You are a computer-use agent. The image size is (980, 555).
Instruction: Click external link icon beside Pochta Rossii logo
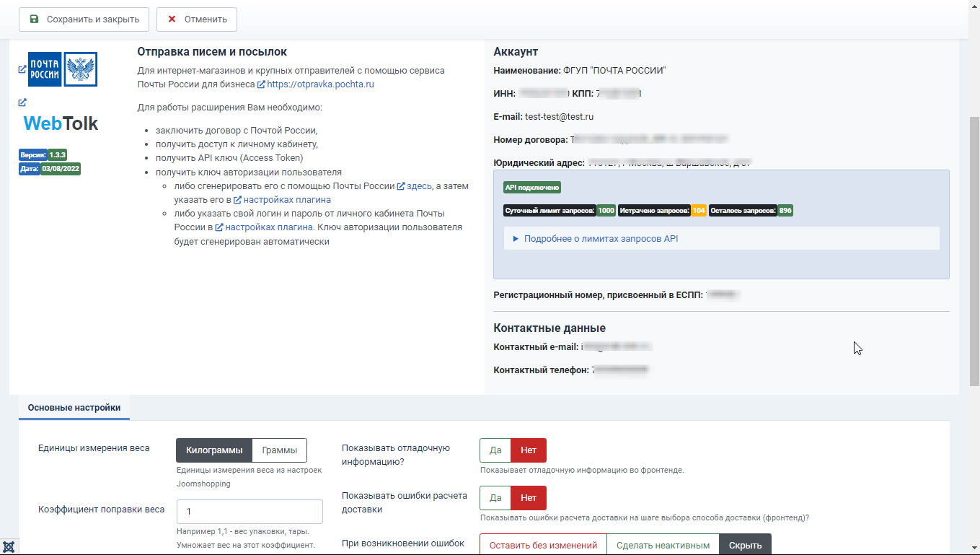[22, 70]
